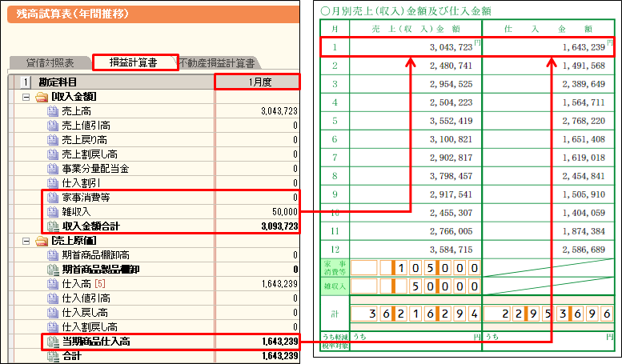The image size is (622, 364).
Task: Collapse the 収入金額 tree group
Action: click(x=26, y=97)
